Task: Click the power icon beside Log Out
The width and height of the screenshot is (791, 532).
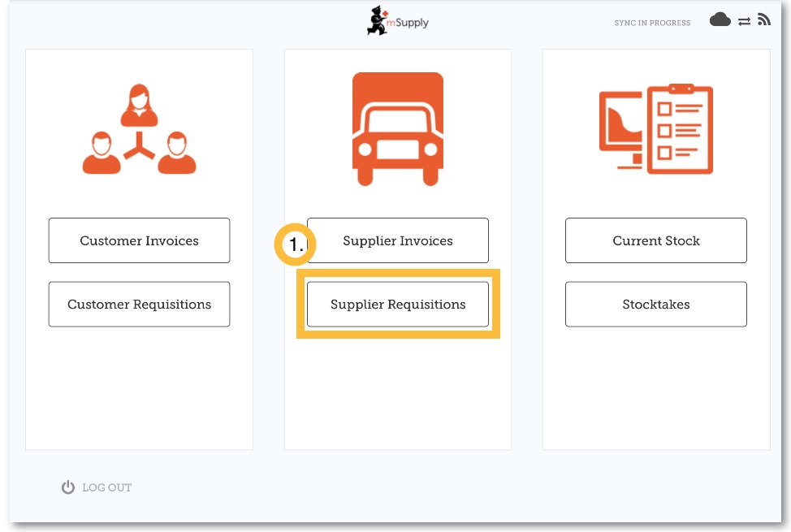Action: click(x=68, y=487)
